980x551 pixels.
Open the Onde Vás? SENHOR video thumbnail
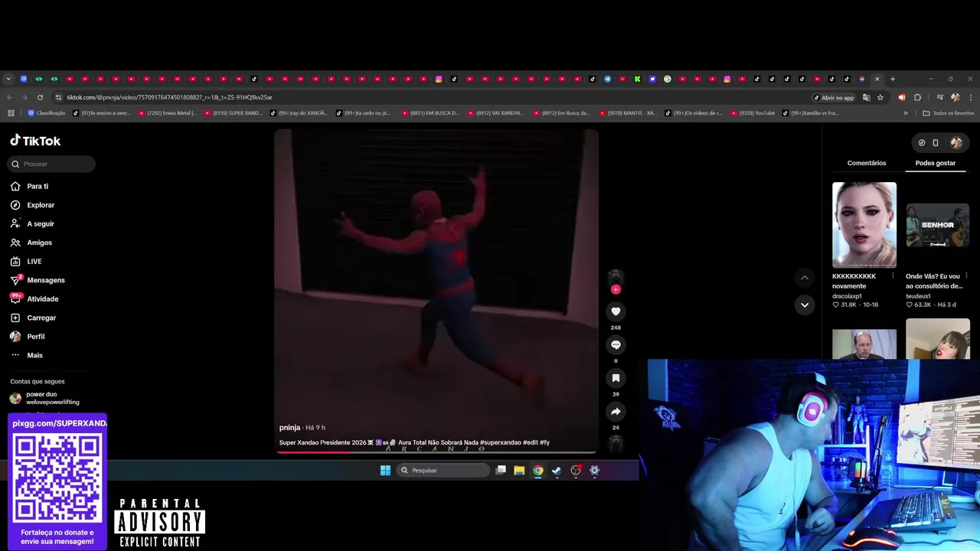pyautogui.click(x=938, y=225)
